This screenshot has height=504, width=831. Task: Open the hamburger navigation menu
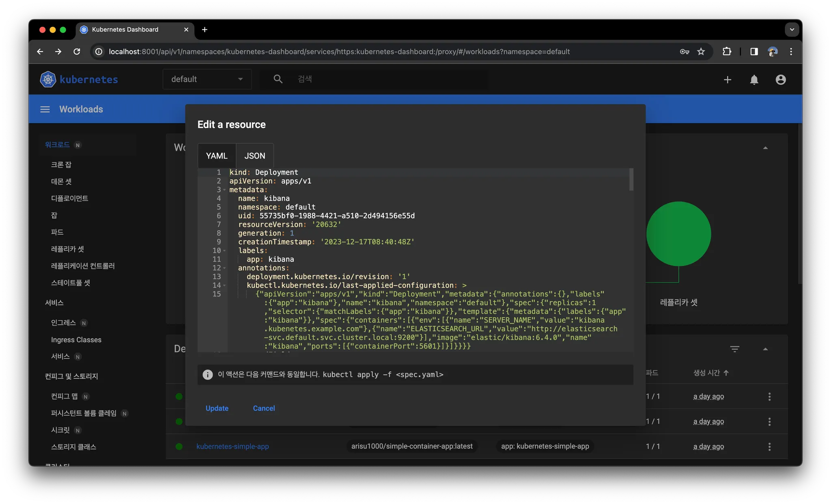[x=45, y=109]
